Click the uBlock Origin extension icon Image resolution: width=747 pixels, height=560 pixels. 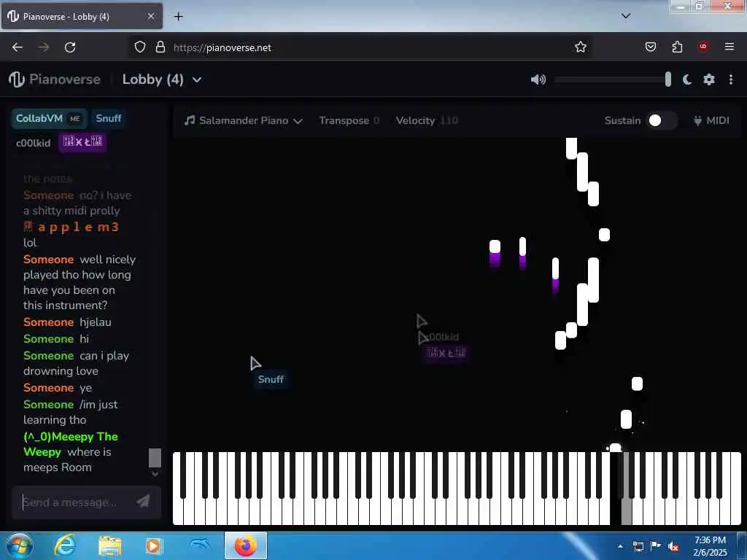click(703, 46)
